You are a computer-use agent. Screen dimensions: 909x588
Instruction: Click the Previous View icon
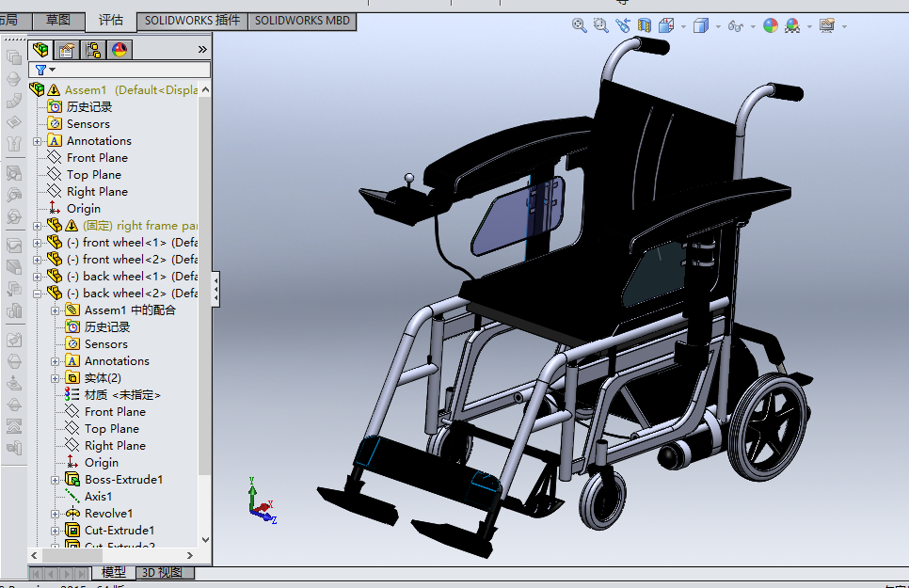(623, 26)
